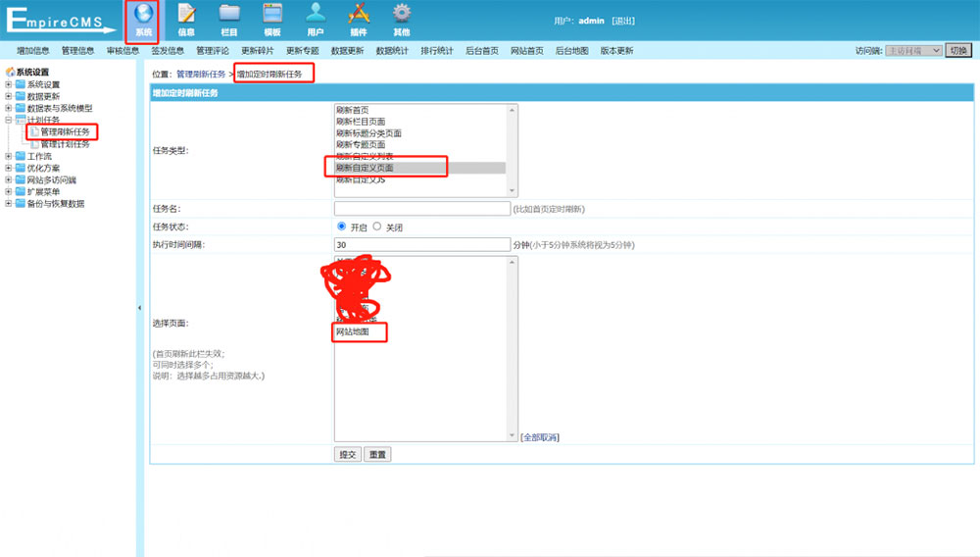
Task: Click the folder icon of 工作流 node
Action: (21, 156)
